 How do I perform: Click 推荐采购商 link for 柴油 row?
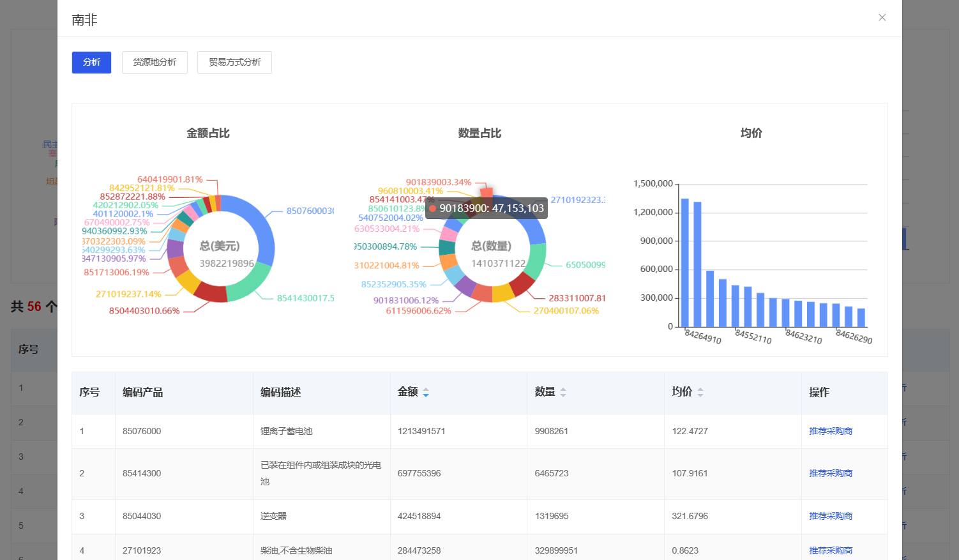point(831,550)
